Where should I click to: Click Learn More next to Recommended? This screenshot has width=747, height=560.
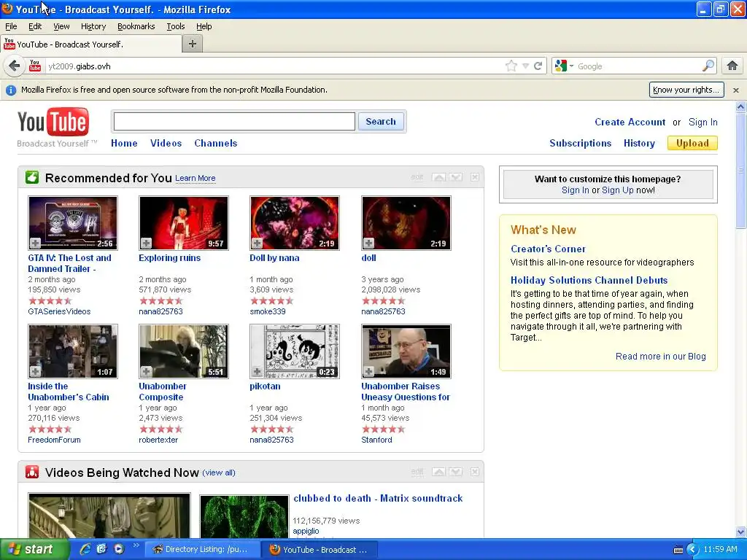196,178
